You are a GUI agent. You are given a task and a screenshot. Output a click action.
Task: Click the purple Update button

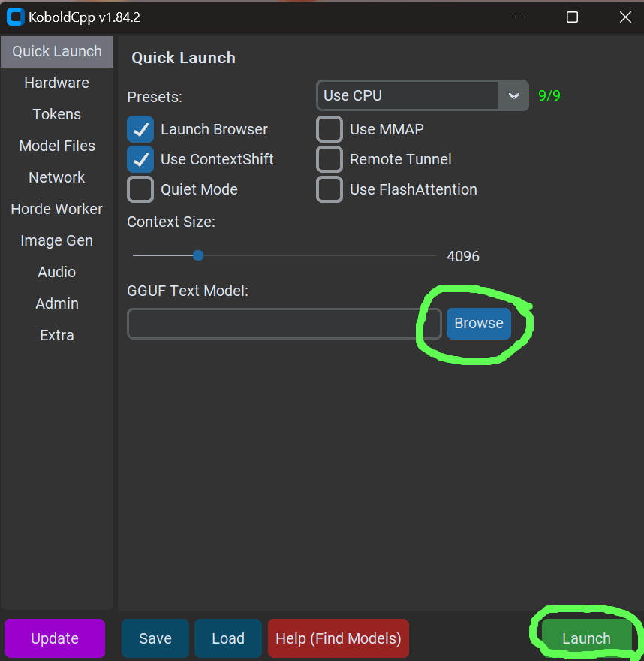[x=55, y=638]
